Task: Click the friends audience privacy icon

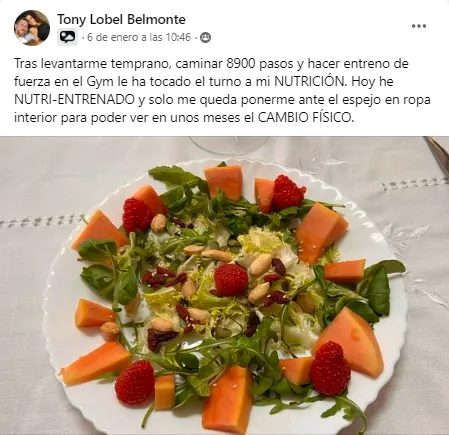Action: (x=205, y=37)
